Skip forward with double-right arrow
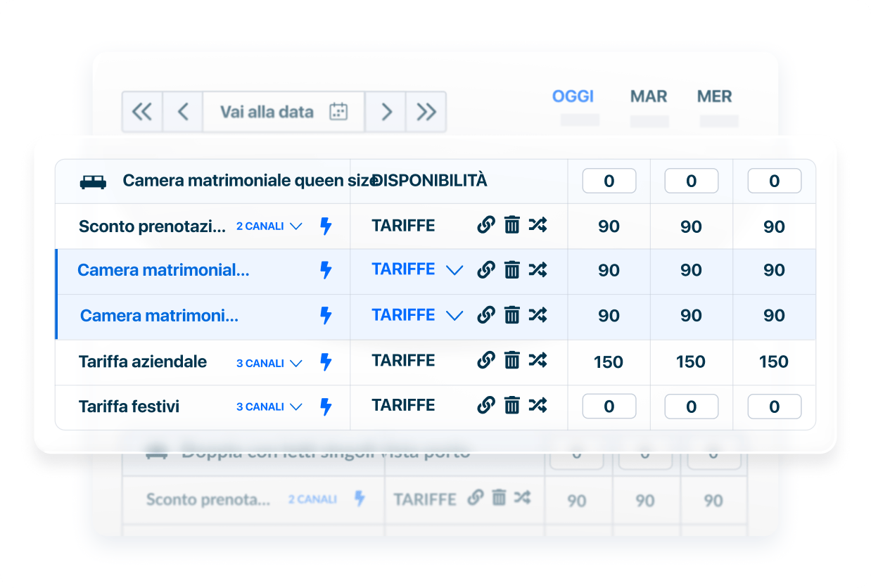The image size is (871, 588). [x=426, y=112]
